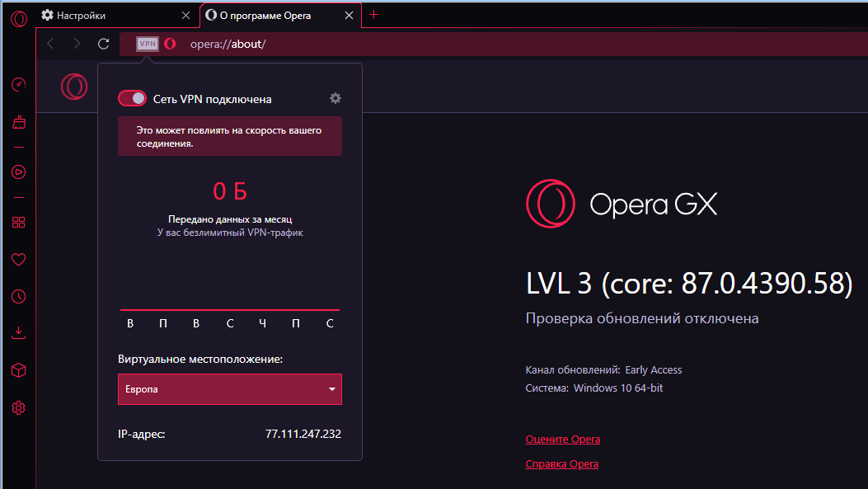Open settings gear in the sidebar
This screenshot has width=868, height=489.
[19, 407]
